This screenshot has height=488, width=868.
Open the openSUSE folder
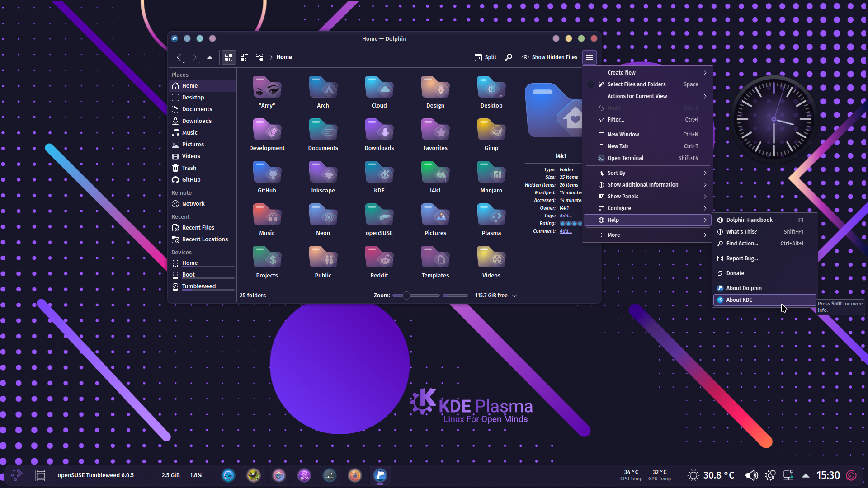tap(379, 220)
